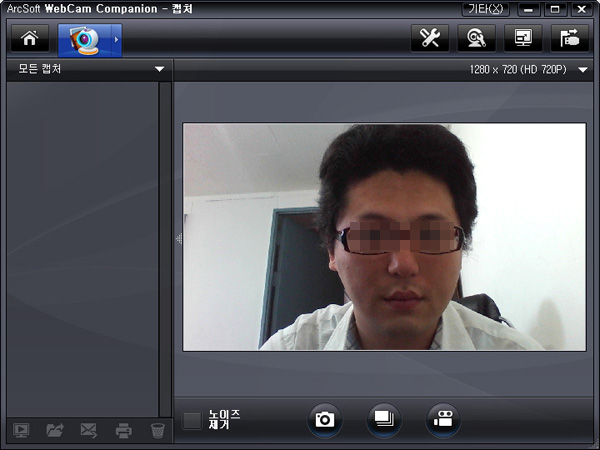Click the capture list vertical scrollbar
Image resolution: width=600 pixels, height=450 pixels.
pos(165,249)
